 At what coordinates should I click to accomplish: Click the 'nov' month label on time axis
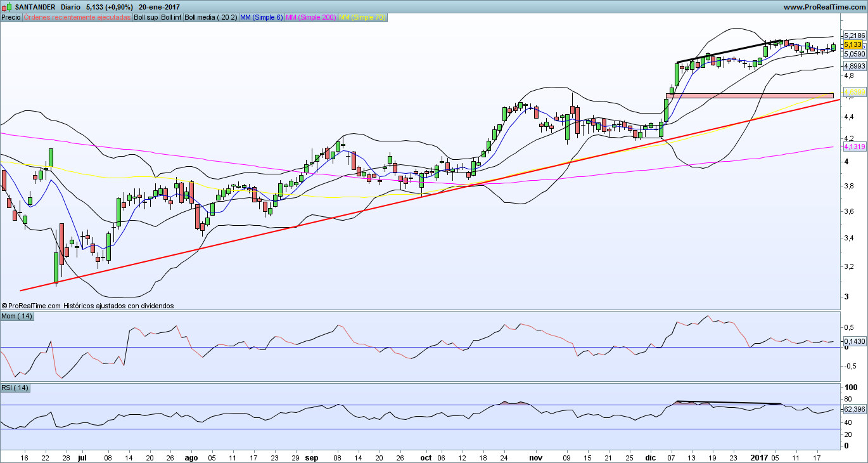click(535, 457)
